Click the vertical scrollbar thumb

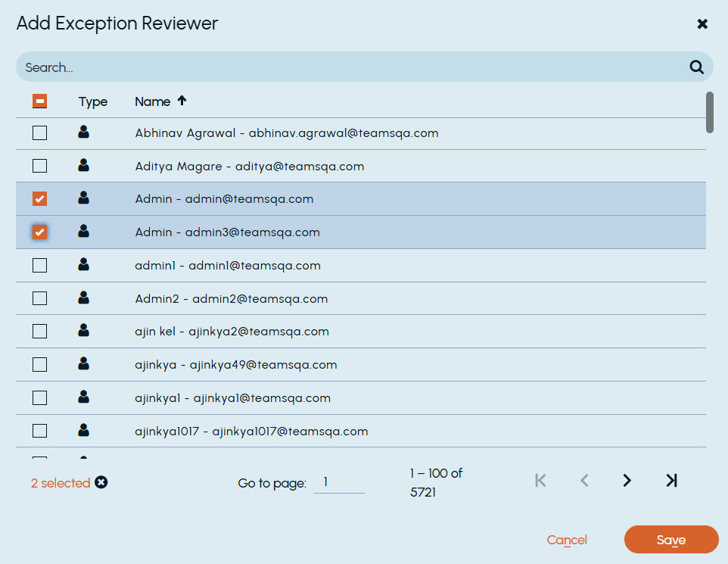709,113
